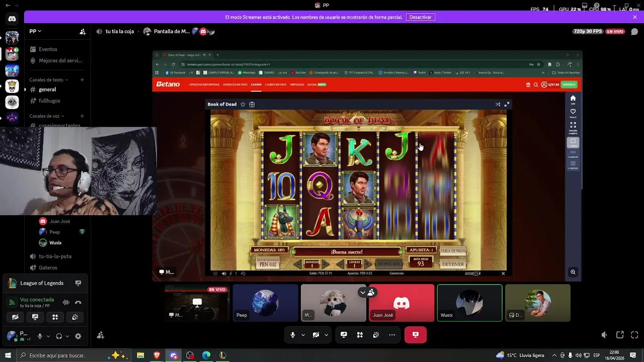
Task: Mute mic in bottom call controls
Action: (x=293, y=335)
